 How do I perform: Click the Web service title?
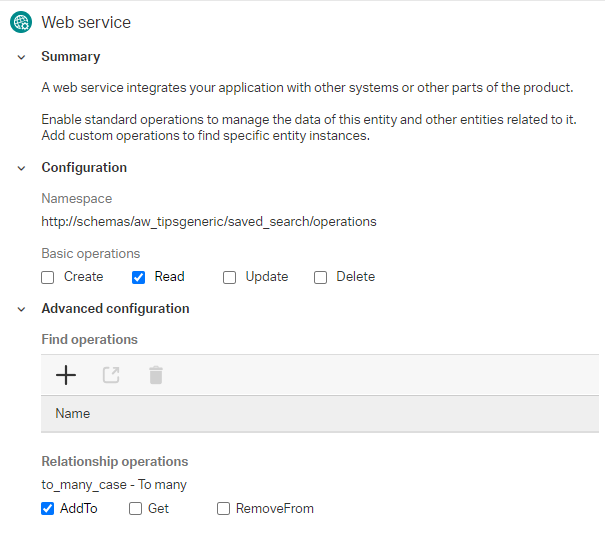(86, 22)
